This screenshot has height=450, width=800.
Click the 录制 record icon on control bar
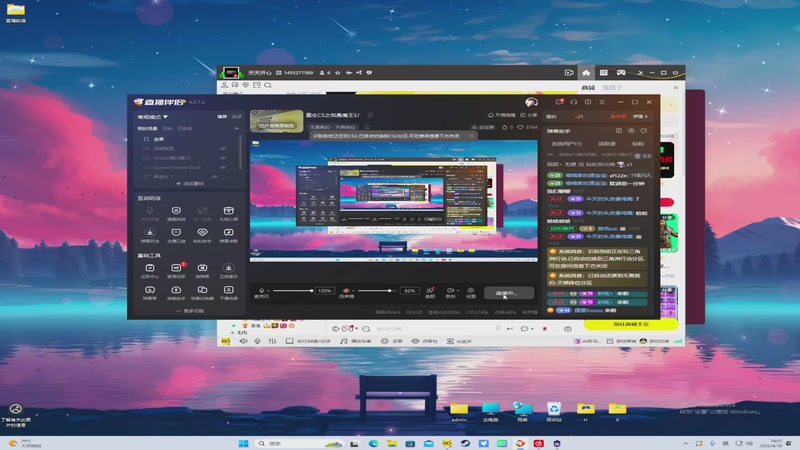449,292
